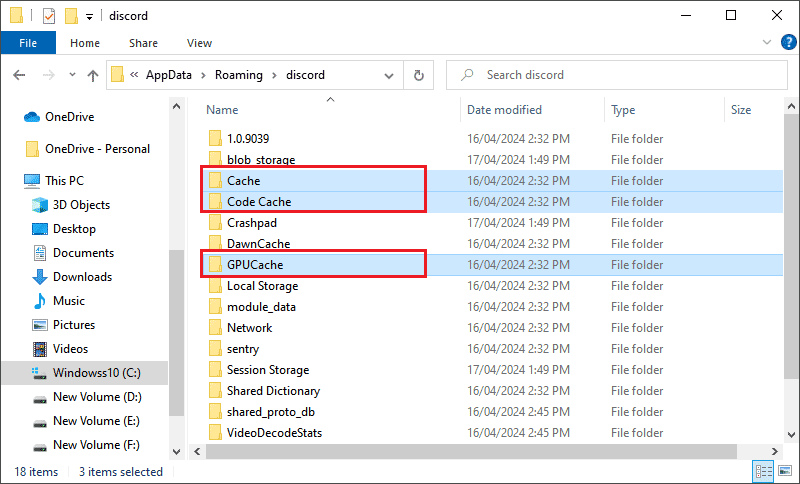
Task: Click the Refresh button in address bar
Action: click(419, 75)
